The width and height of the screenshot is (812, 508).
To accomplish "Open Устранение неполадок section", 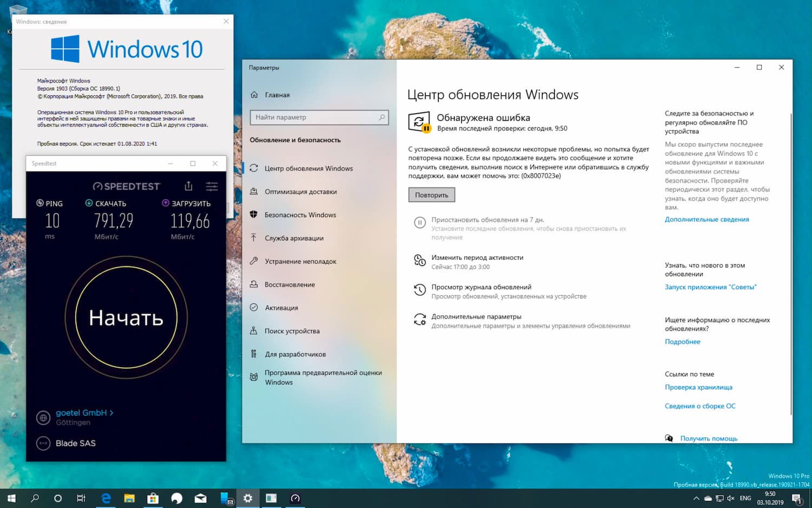I will (x=301, y=261).
